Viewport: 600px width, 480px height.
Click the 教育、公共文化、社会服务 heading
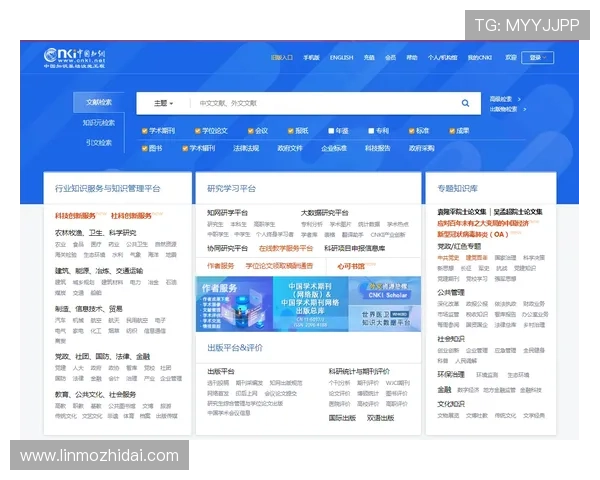tap(95, 395)
